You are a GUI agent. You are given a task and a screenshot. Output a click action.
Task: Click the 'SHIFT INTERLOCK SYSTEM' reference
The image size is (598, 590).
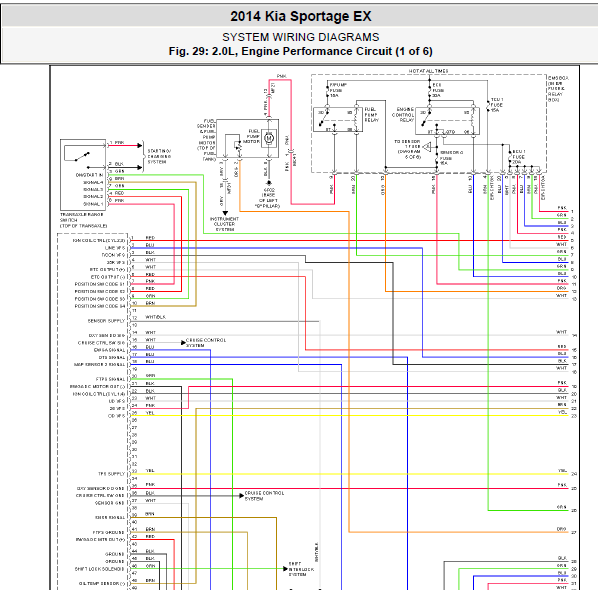click(301, 569)
